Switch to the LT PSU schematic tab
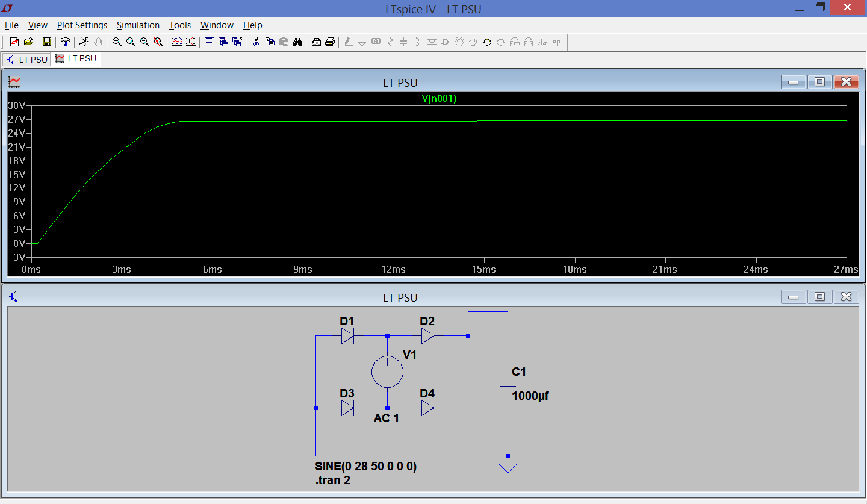This screenshot has height=504, width=867. [x=27, y=59]
